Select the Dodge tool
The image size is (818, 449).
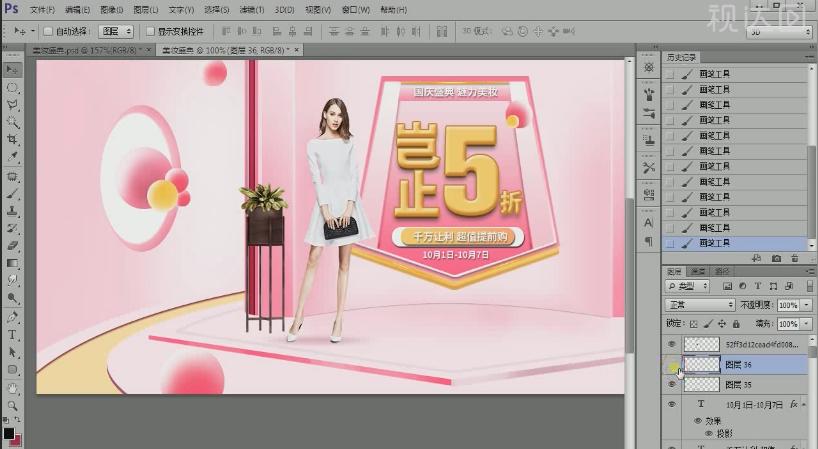tap(12, 298)
